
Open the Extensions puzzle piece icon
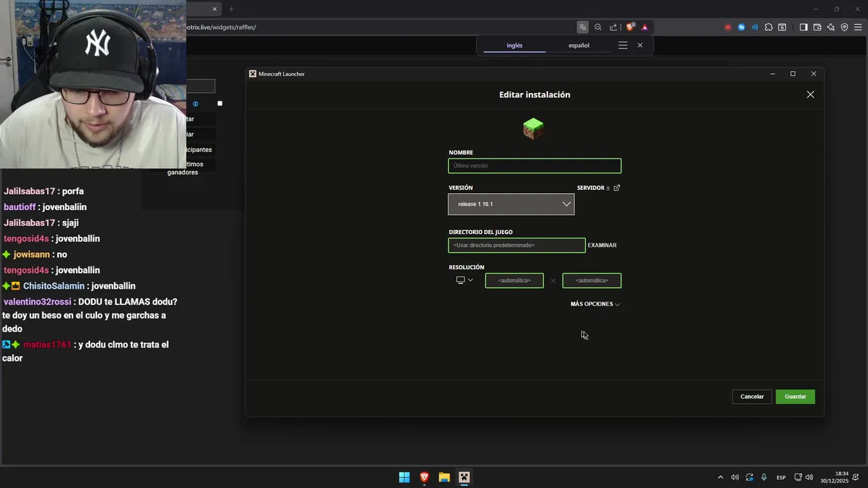[x=768, y=27]
